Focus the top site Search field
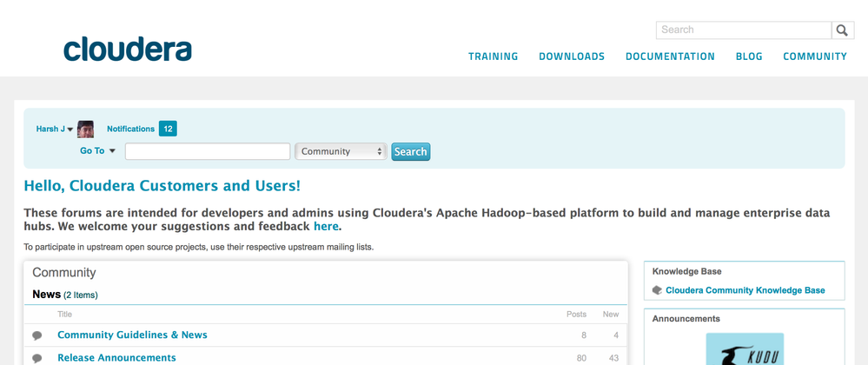This screenshot has height=365, width=868. pos(744,30)
